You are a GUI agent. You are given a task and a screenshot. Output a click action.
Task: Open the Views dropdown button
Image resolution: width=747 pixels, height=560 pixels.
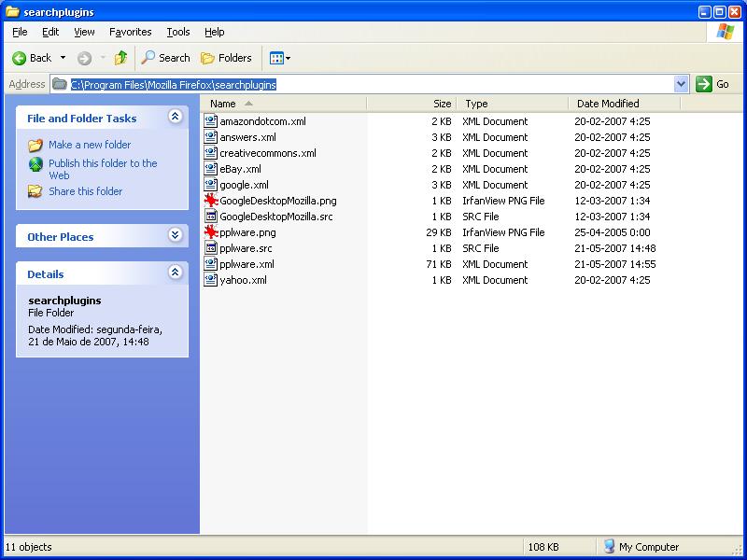(x=280, y=58)
